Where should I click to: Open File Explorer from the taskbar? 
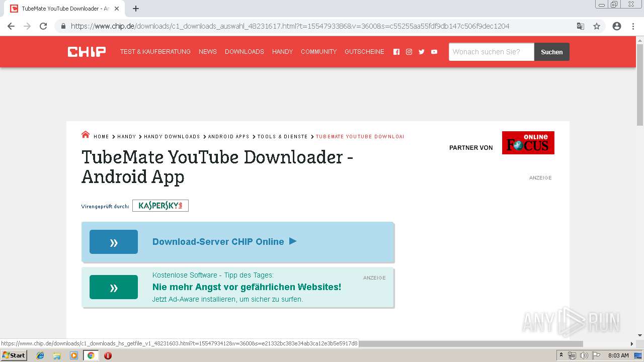[57, 355]
